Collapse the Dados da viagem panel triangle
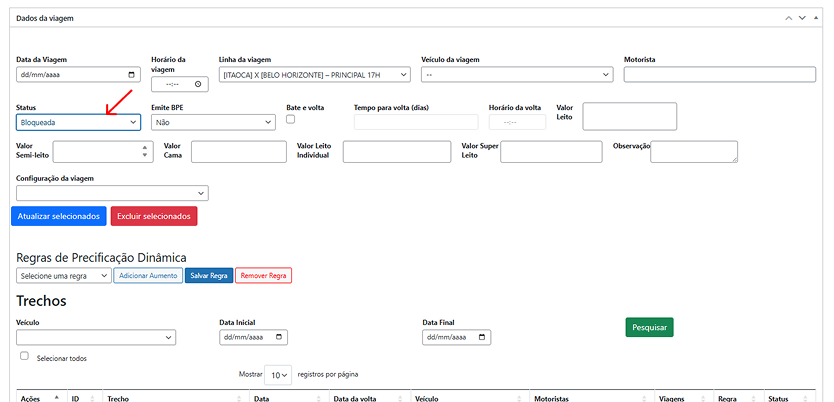The image size is (834, 402). click(816, 18)
